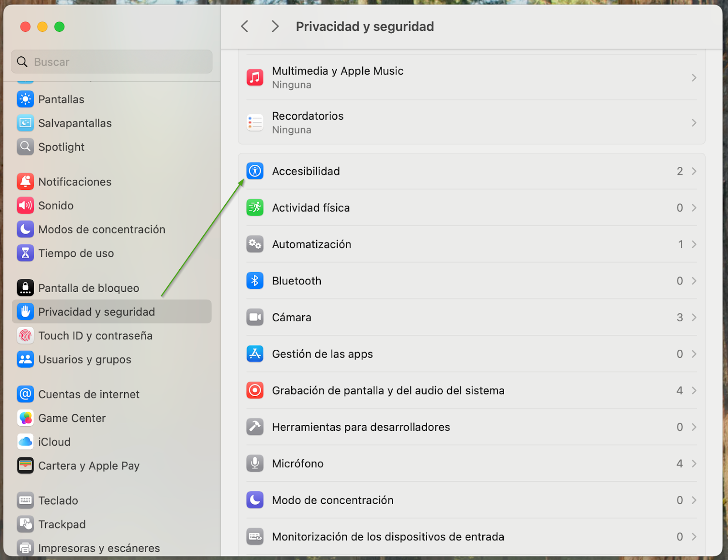Click the Multimedia y Apple Music icon
Viewport: 728px width, 560px height.
255,77
